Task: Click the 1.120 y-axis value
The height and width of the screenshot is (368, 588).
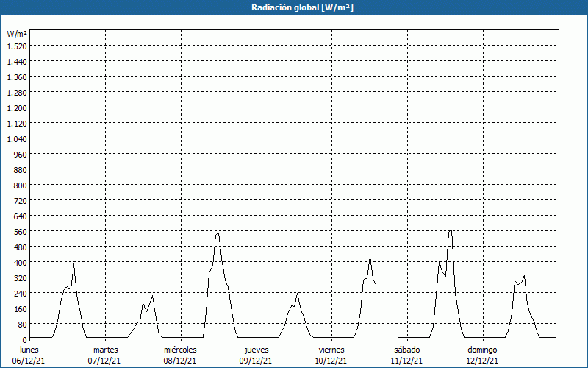Action: (x=17, y=123)
